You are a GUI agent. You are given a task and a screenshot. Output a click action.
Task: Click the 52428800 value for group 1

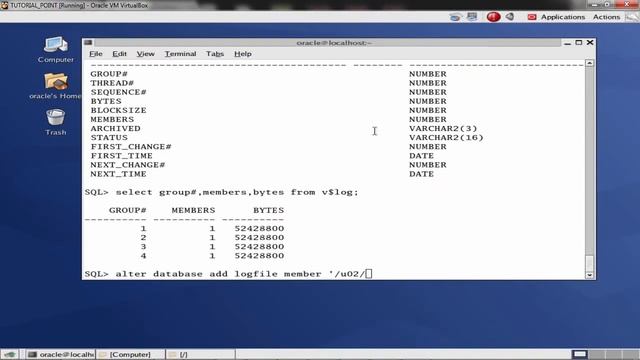[259, 229]
